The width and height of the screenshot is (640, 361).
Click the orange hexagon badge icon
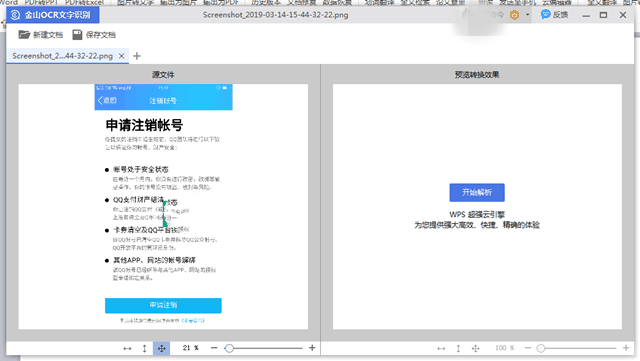[x=515, y=15]
